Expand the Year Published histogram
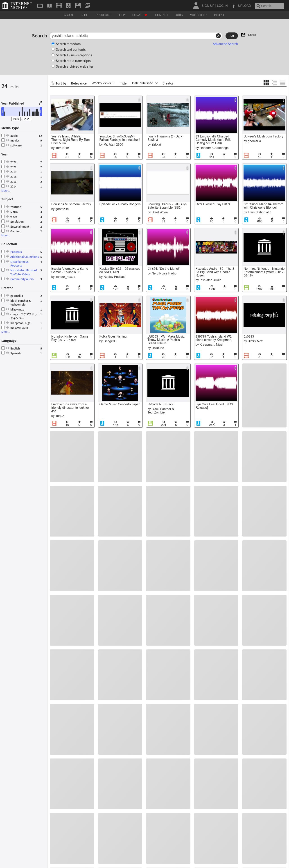Screen dimensions: 289x868 (x=40, y=103)
